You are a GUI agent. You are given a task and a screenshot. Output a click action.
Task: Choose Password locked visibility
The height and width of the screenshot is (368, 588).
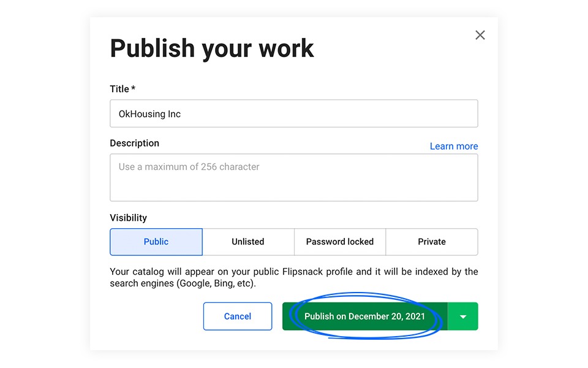click(340, 242)
